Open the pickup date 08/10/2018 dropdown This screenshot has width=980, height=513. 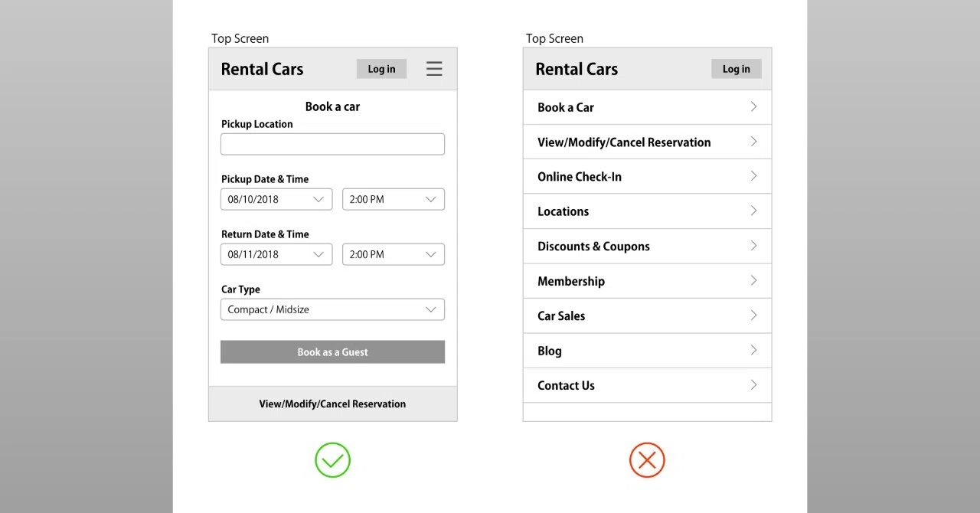(276, 199)
